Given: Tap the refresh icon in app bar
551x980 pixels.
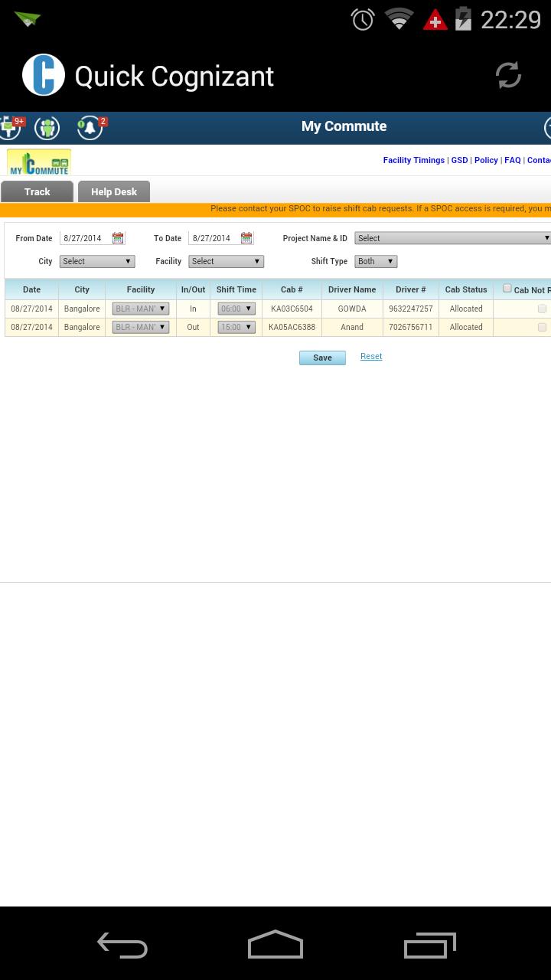Looking at the screenshot, I should (508, 75).
